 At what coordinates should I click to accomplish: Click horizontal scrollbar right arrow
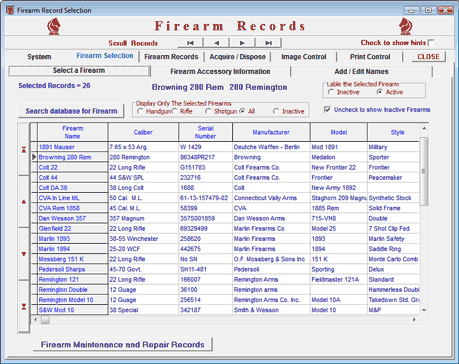(x=414, y=319)
